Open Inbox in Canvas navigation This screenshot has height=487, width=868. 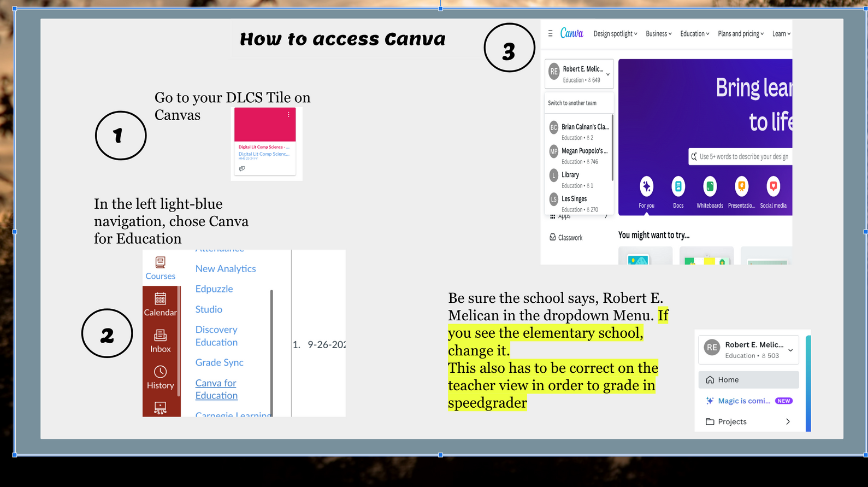[x=161, y=341]
